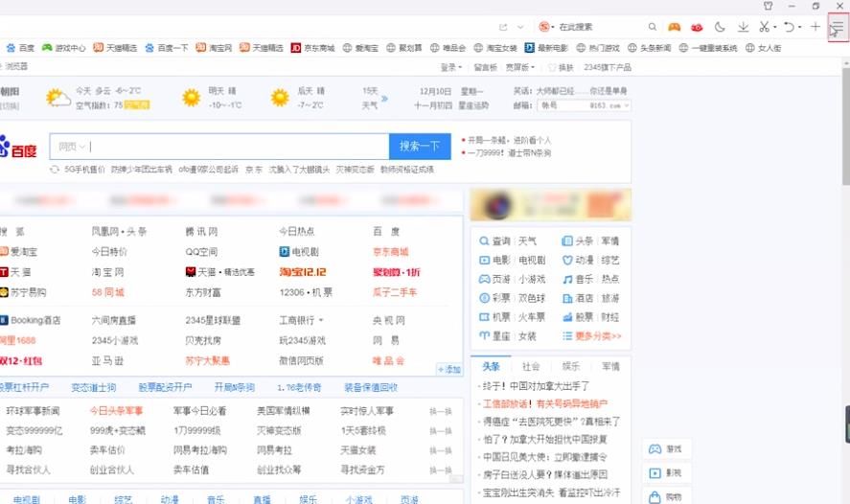850x504 pixels.
Task: Click the new tab plus icon
Action: pos(815,27)
